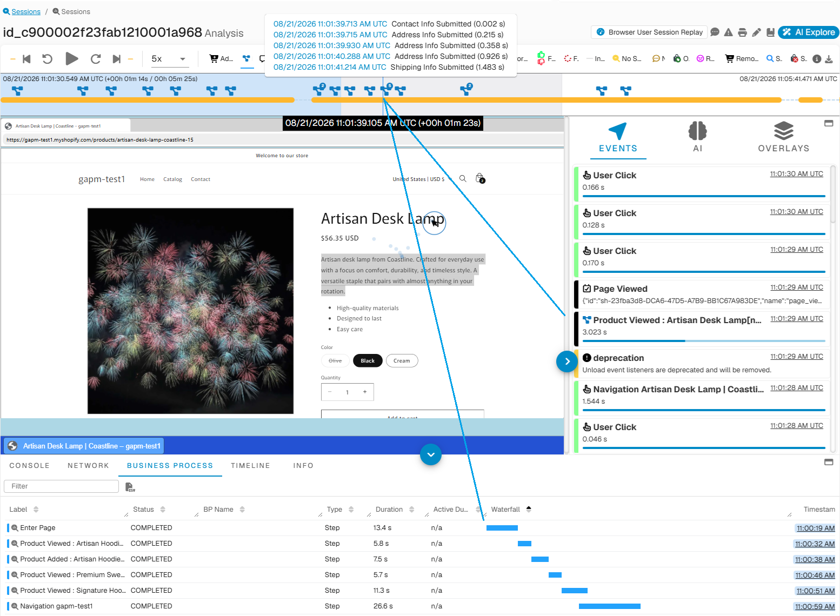Toggle the red spinner F. filter

point(571,59)
